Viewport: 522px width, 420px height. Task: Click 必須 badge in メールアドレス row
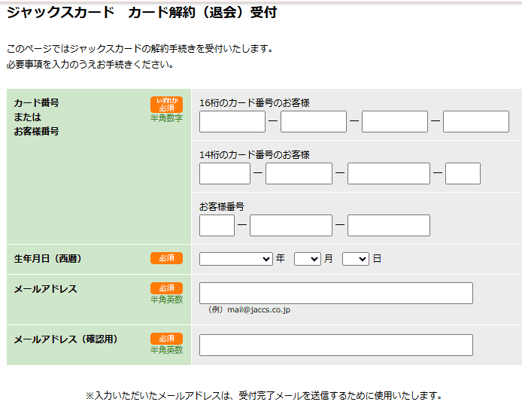(x=166, y=288)
